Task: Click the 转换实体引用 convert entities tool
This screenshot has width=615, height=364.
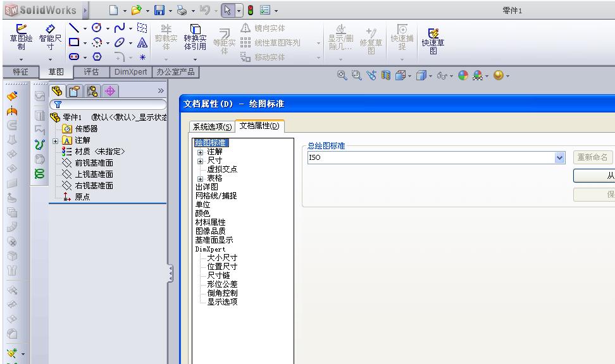Action: pyautogui.click(x=195, y=38)
